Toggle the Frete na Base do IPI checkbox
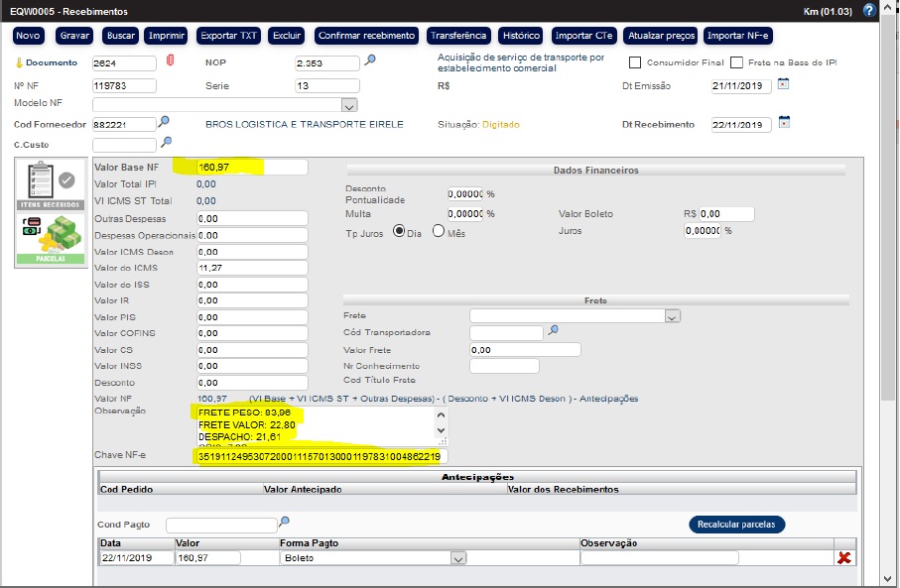 pyautogui.click(x=736, y=62)
